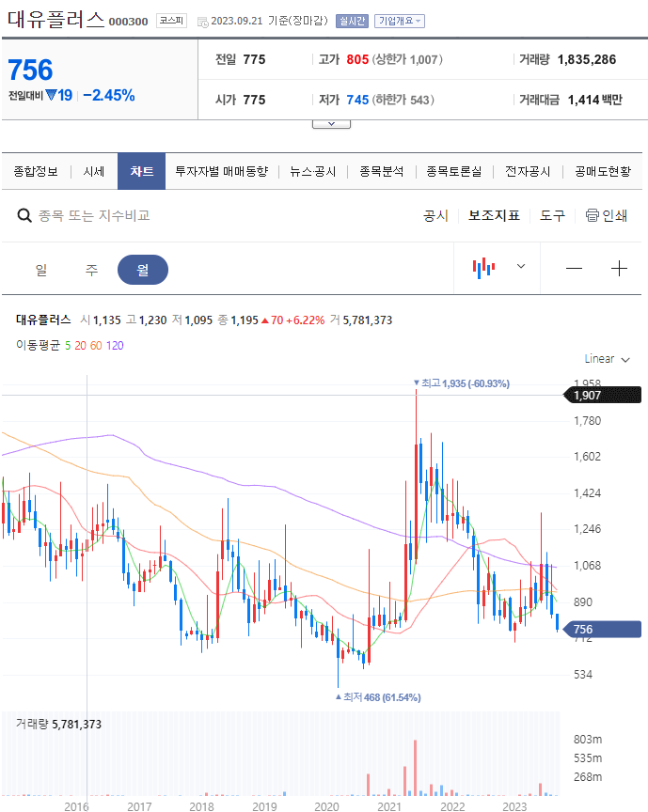The image size is (648, 812).
Task: Zoom out the chart with the minus icon
Action: [x=574, y=268]
